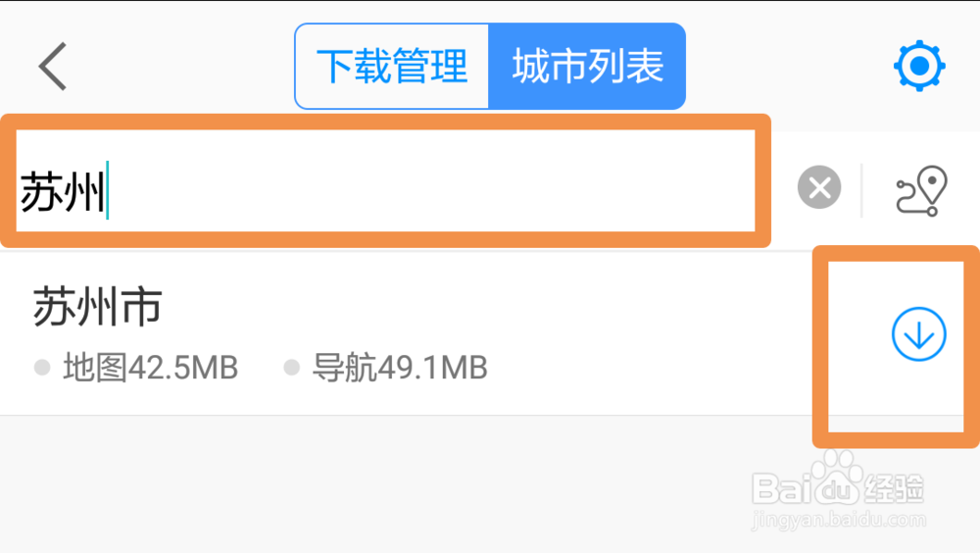The height and width of the screenshot is (553, 980).
Task: Tap empty space in the search box
Action: pyautogui.click(x=431, y=180)
